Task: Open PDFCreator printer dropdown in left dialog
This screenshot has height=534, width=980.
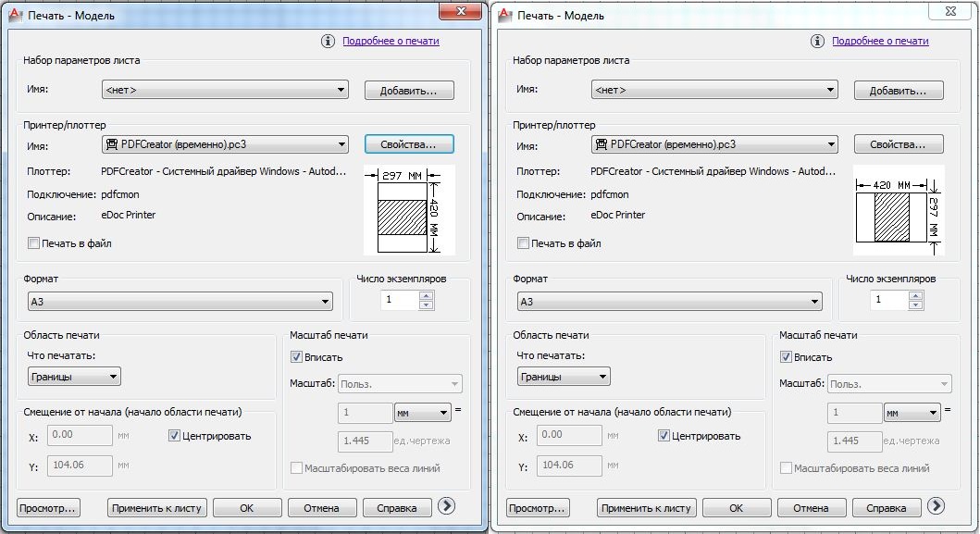Action: pyautogui.click(x=225, y=144)
